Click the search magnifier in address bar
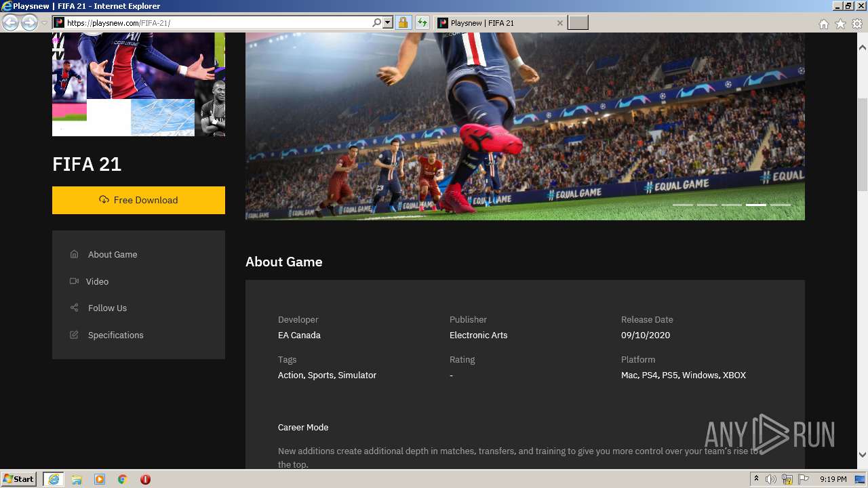This screenshot has width=868, height=488. pyautogui.click(x=377, y=22)
